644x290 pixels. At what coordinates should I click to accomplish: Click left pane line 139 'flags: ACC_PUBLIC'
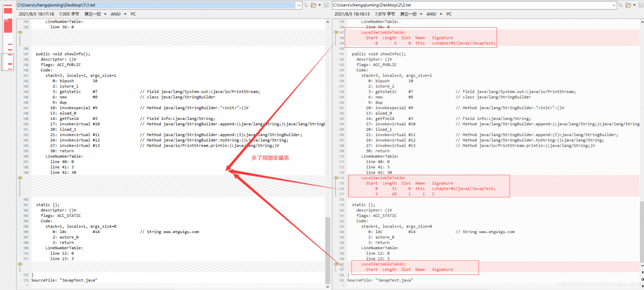tap(61, 64)
